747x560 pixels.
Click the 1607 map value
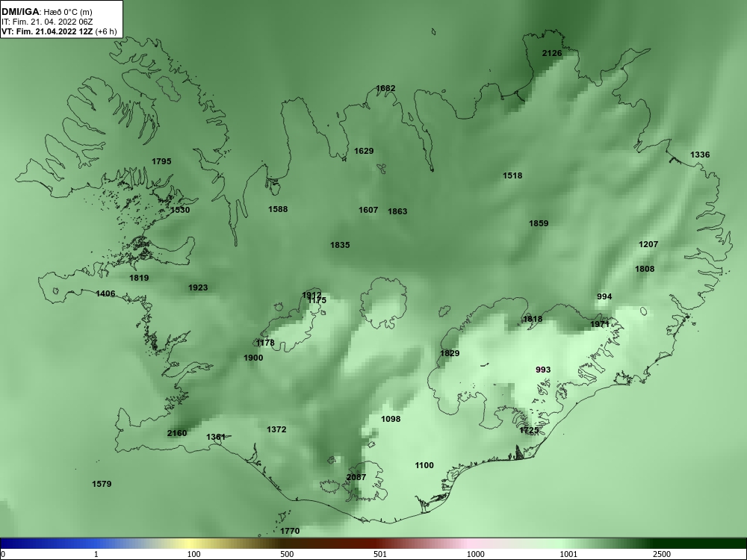(x=368, y=210)
